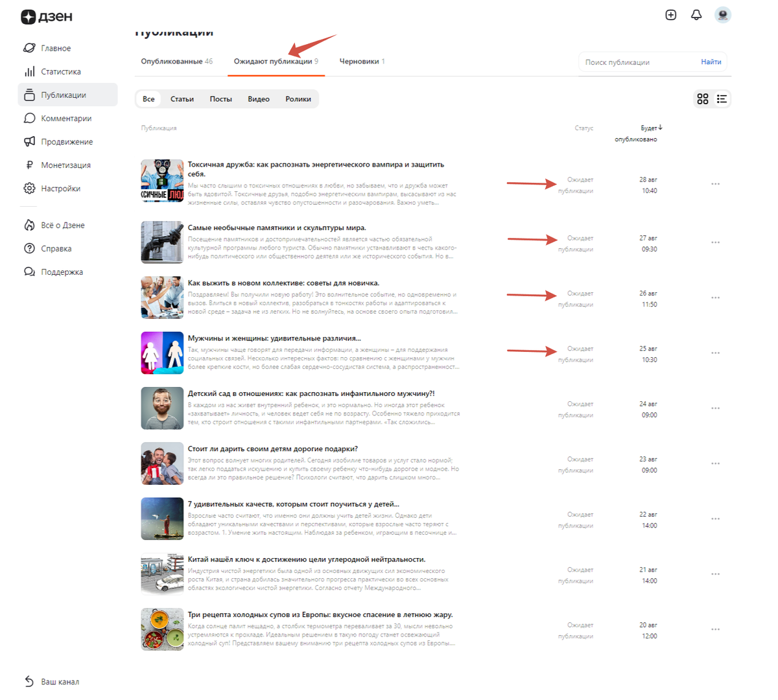Switch to grid view layout
The height and width of the screenshot is (700, 778).
point(703,99)
